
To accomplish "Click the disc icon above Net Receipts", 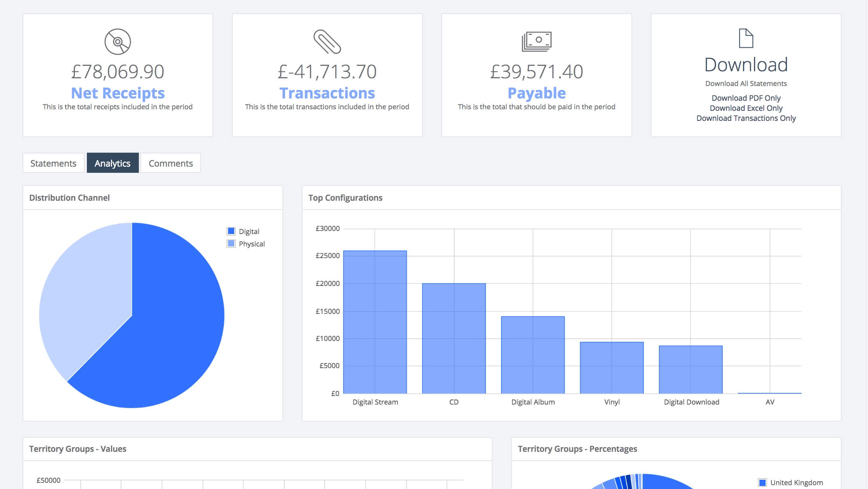I will click(x=118, y=41).
